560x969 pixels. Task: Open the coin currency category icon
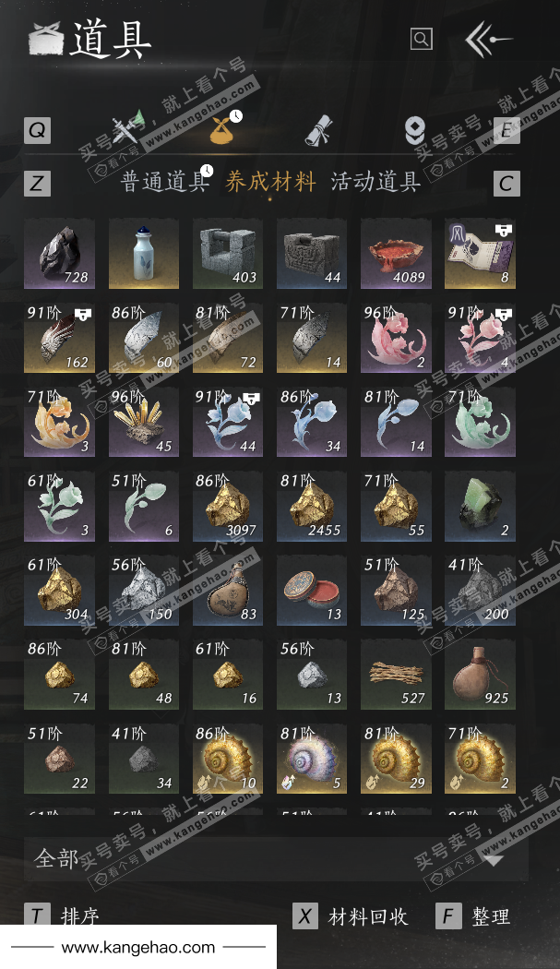coord(415,130)
